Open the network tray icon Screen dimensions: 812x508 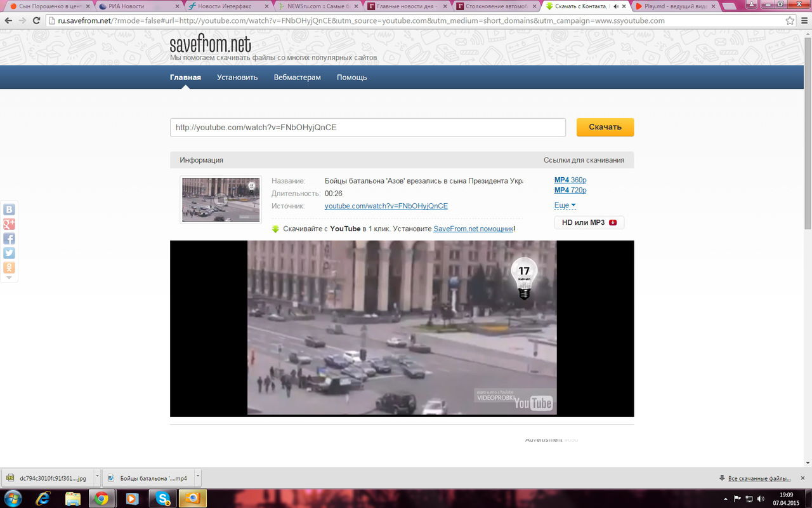[749, 499]
